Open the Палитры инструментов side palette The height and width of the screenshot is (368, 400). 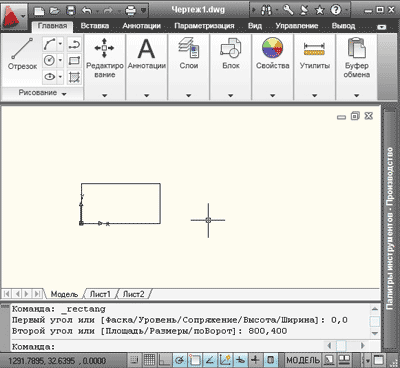[389, 228]
